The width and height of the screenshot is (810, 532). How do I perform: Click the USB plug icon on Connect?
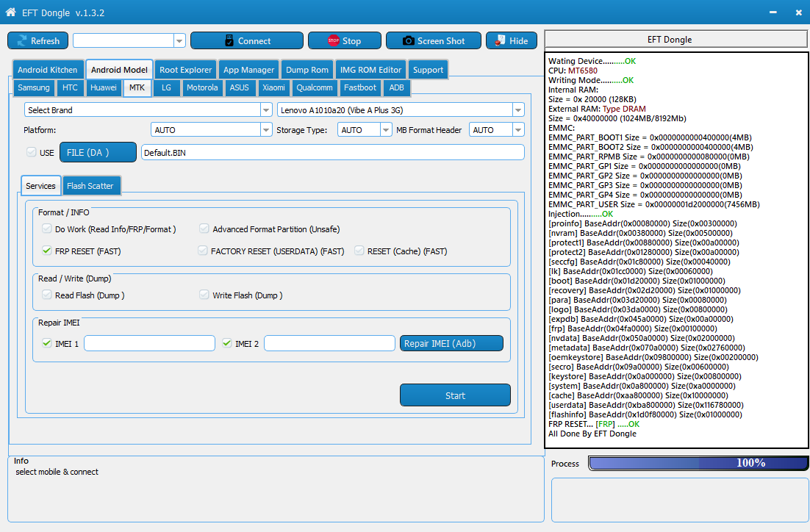pyautogui.click(x=229, y=41)
